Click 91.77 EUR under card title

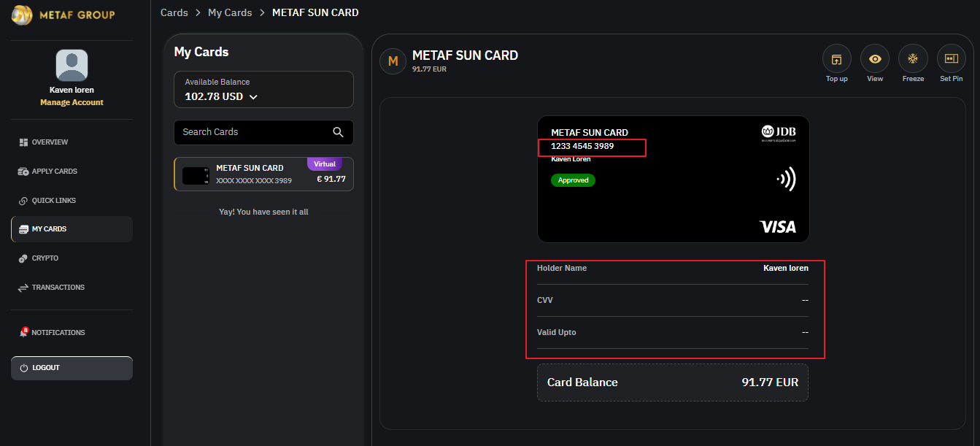coord(429,69)
